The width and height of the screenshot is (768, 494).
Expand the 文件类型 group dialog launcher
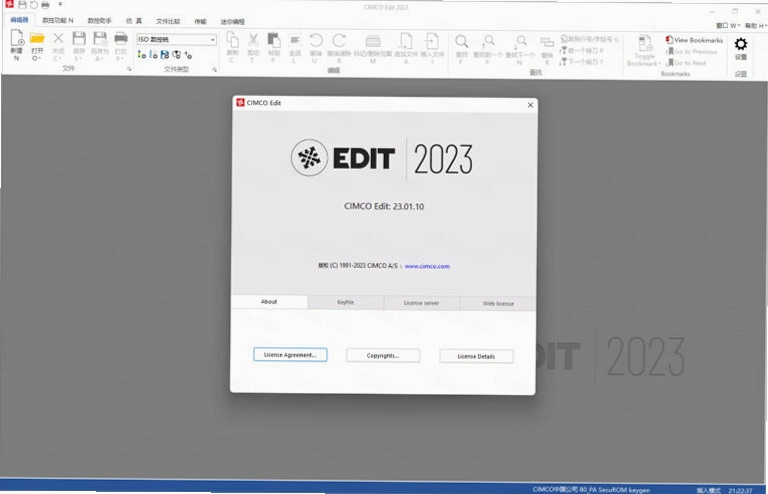(215, 70)
